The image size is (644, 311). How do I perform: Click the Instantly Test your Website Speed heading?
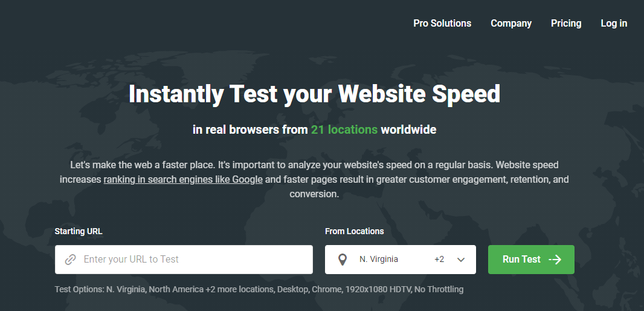[x=314, y=94]
